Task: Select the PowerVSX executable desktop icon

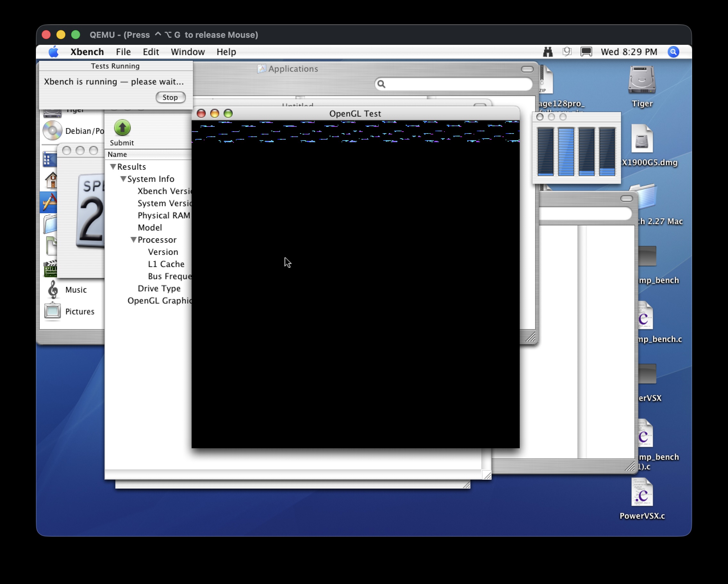Action: [647, 374]
